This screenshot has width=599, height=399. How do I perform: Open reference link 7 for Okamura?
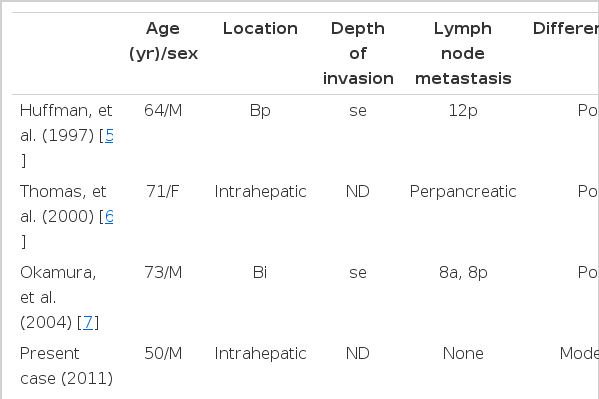[x=88, y=322]
